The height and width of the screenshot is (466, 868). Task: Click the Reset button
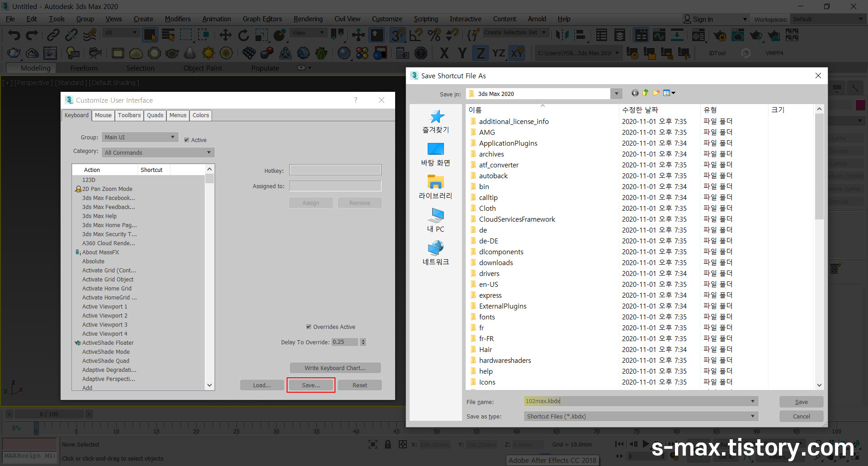[x=360, y=385]
